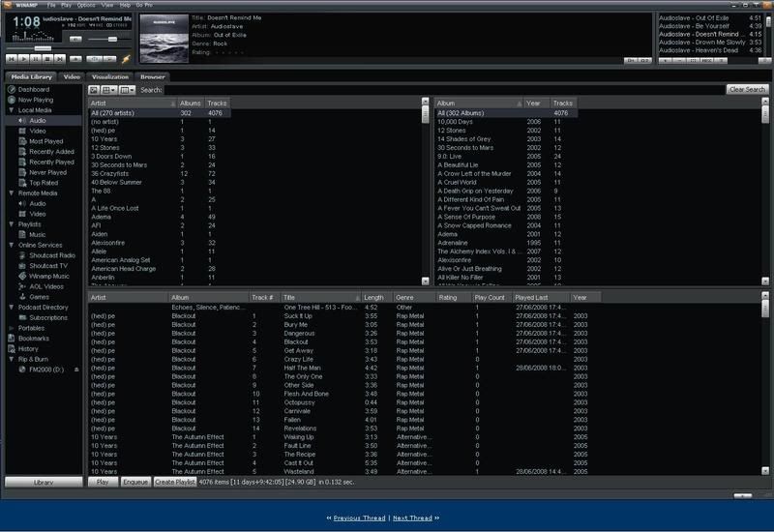This screenshot has height=532, width=774.
Task: Switch to the Video tab
Action: pyautogui.click(x=72, y=77)
